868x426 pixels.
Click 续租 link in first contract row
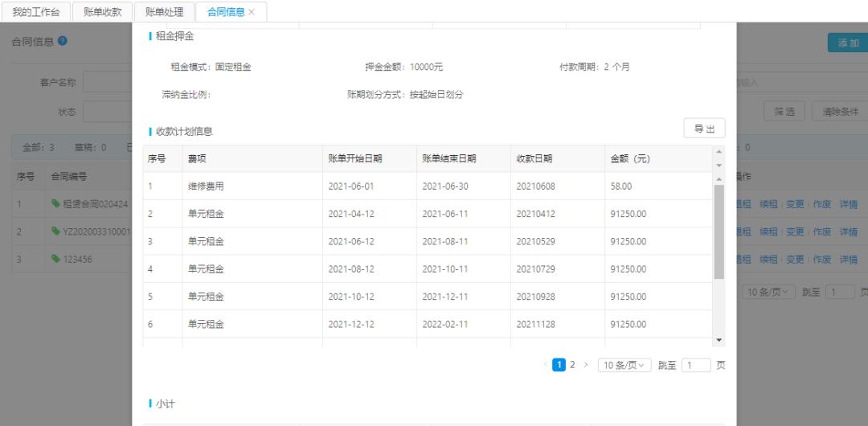(768, 203)
